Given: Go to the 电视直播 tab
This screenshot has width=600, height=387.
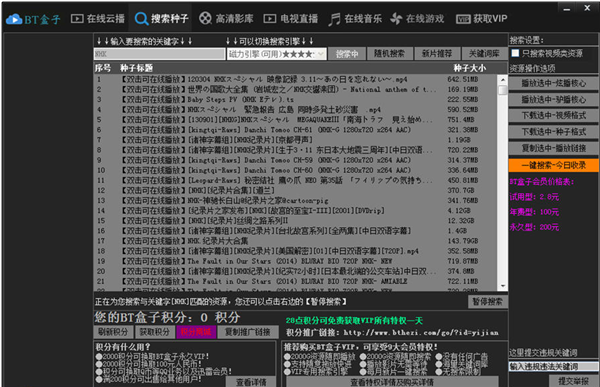Looking at the screenshot, I should pos(291,19).
